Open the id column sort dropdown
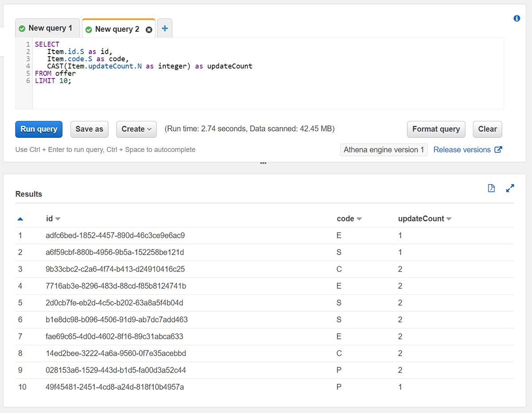The height and width of the screenshot is (413, 532). [58, 219]
